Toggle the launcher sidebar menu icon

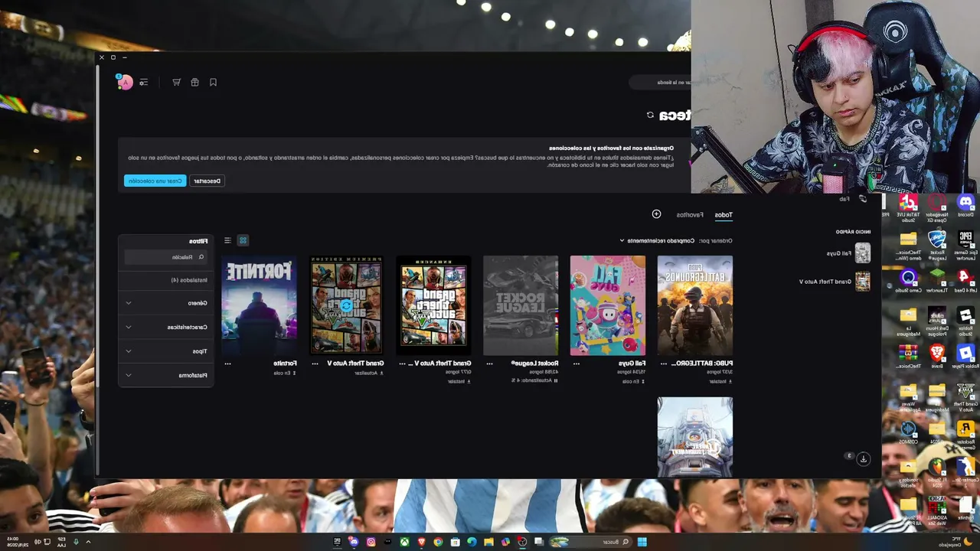143,83
